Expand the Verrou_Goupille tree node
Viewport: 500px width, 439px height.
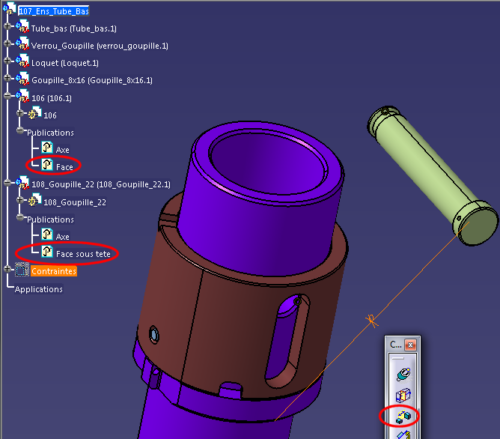pos(8,43)
